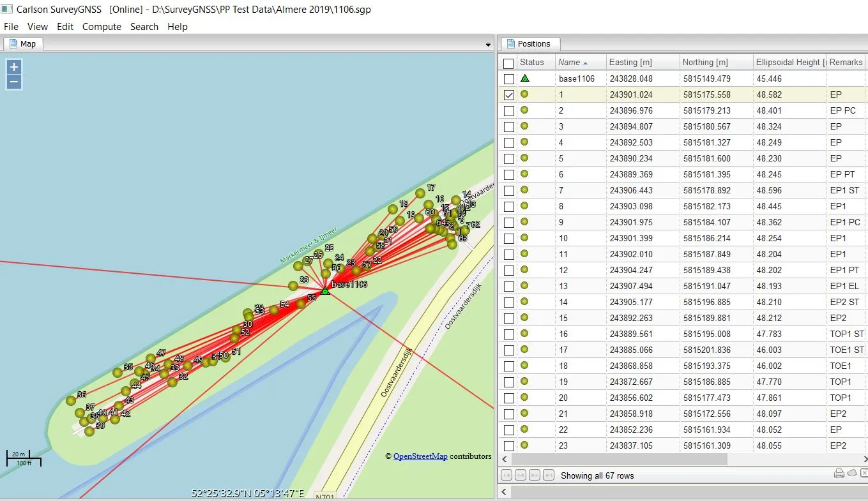Open the OpenStreetMap contributors link

[420, 456]
